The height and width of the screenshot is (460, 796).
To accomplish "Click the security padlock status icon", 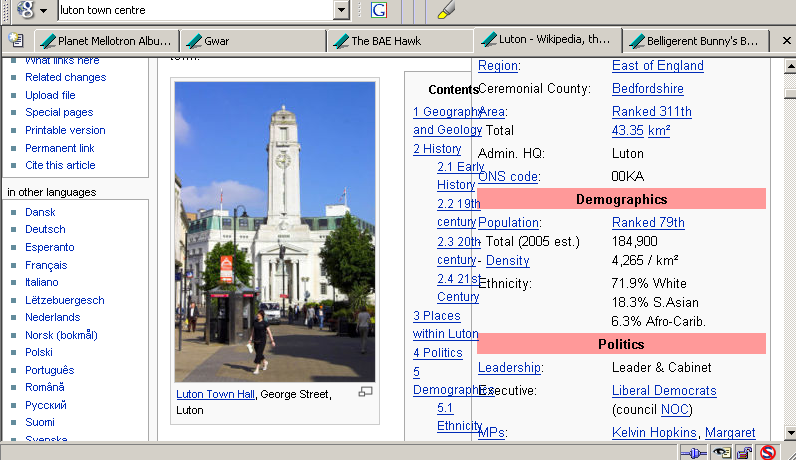I will click(745, 452).
